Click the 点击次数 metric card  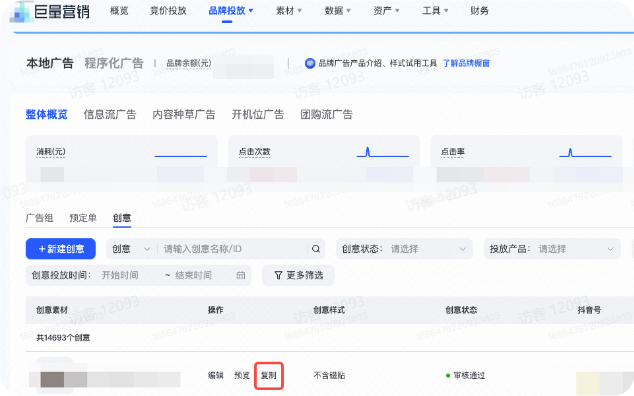pos(324,163)
